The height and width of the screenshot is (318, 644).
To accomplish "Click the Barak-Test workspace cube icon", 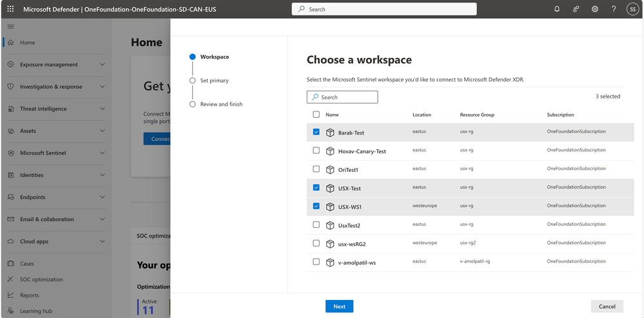I will (330, 133).
